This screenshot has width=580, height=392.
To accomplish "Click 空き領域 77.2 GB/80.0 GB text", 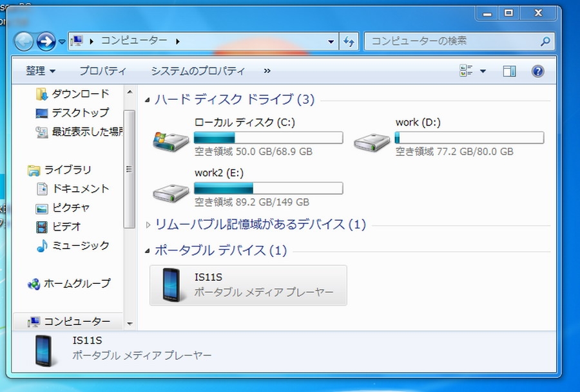I will 454,151.
